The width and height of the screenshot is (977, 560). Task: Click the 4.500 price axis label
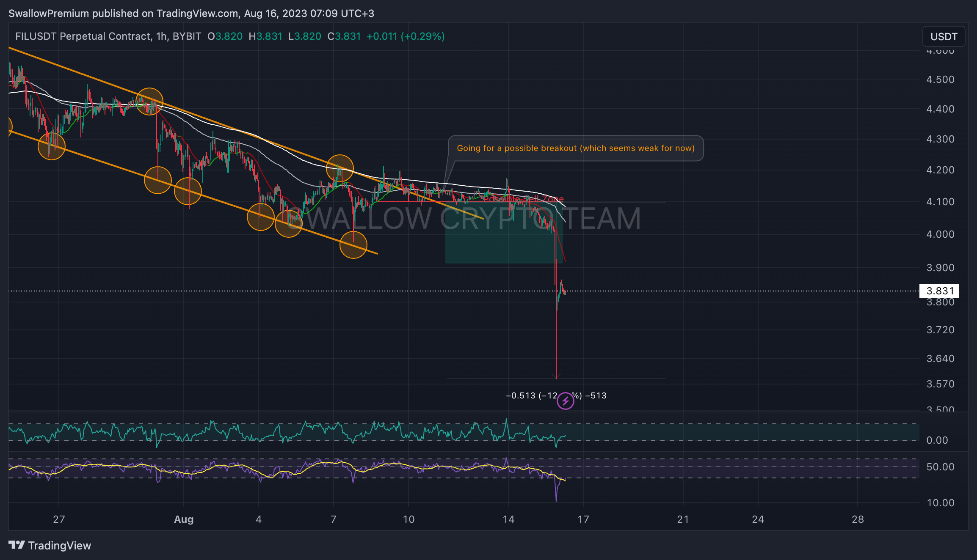[x=940, y=80]
